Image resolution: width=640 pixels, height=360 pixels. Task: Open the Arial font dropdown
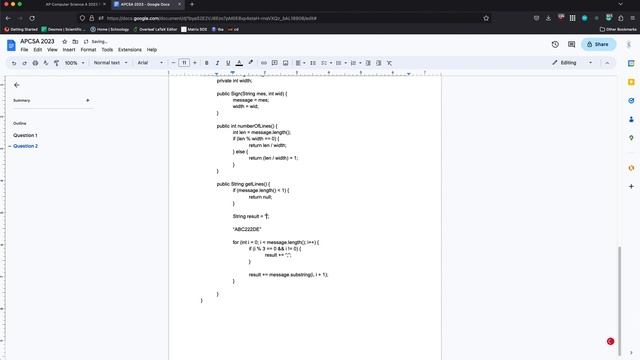click(150, 63)
